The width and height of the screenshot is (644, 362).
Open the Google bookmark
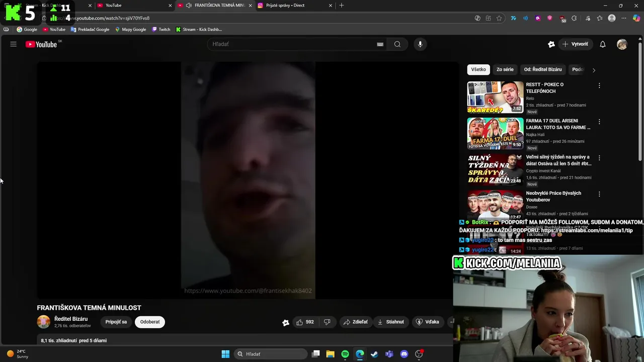(27, 29)
